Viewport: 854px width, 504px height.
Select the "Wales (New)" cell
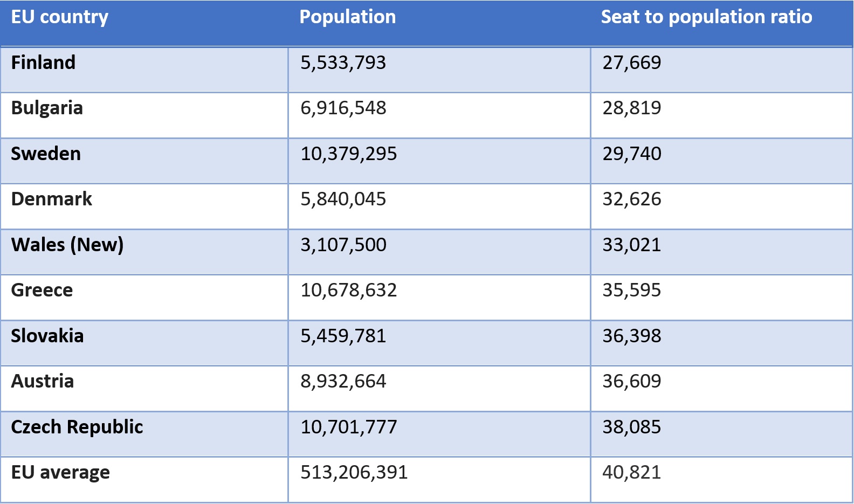(x=67, y=245)
